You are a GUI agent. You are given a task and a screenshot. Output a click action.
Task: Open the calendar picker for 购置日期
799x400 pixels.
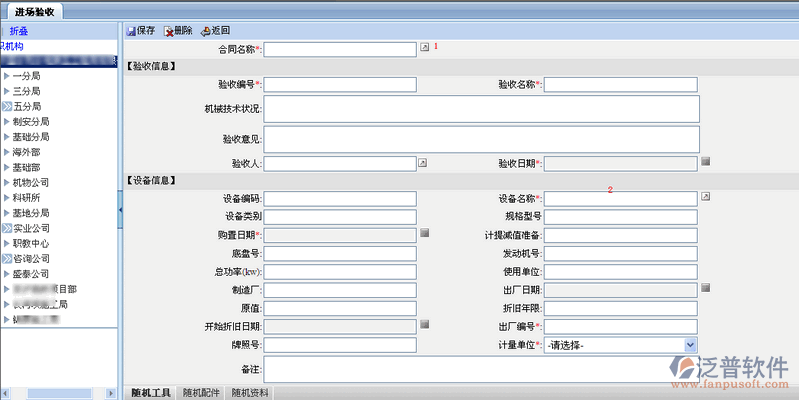[424, 233]
